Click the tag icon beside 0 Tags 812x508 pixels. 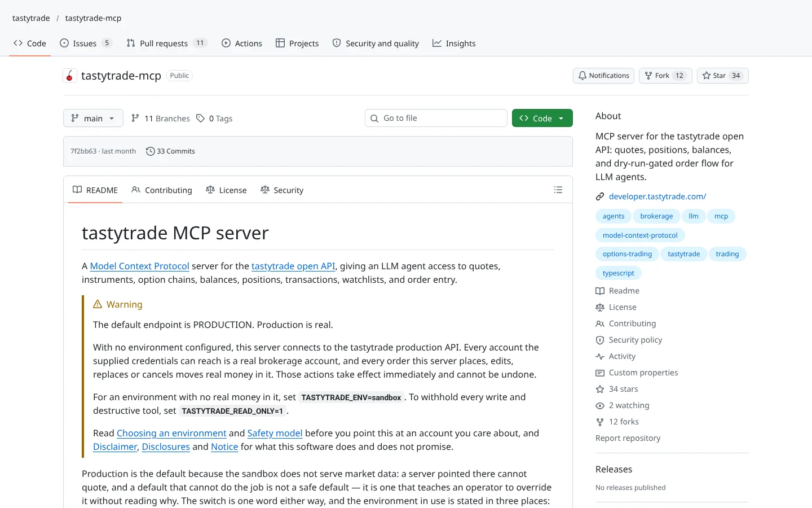[x=200, y=119]
